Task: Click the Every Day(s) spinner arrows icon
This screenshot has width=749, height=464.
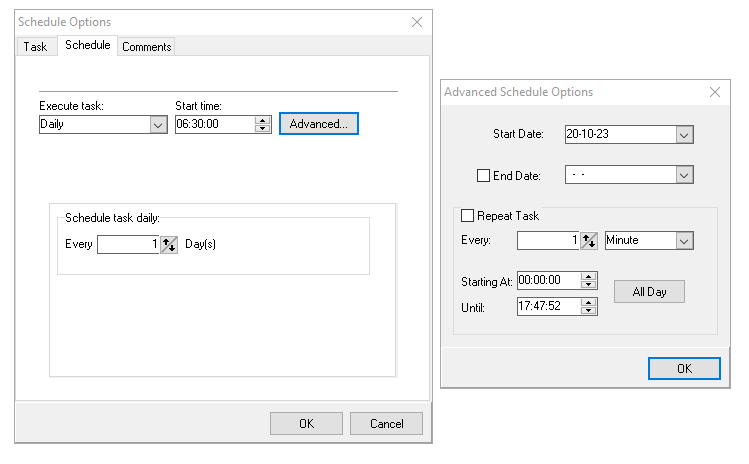Action: (169, 245)
